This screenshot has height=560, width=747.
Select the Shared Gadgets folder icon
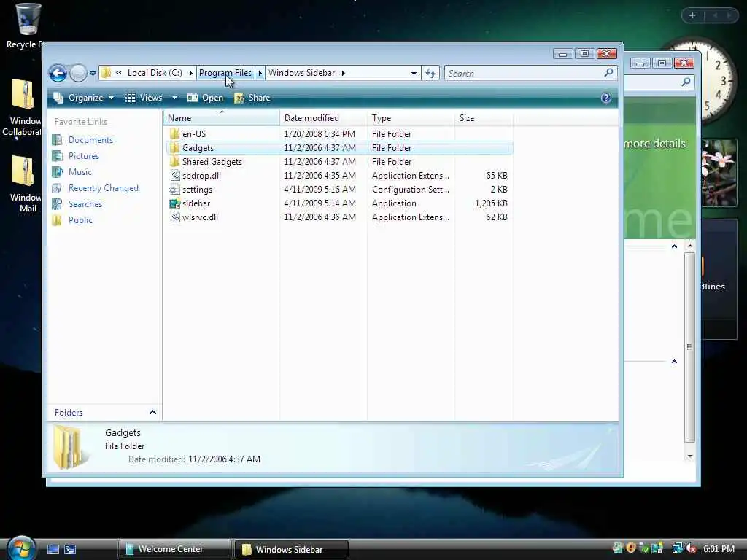pos(175,161)
